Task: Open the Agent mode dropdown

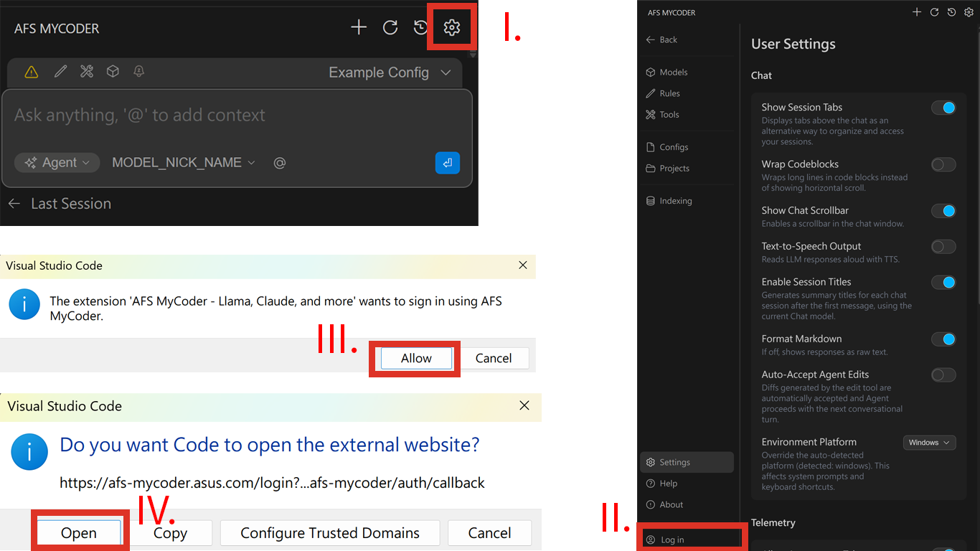Action: 57,163
